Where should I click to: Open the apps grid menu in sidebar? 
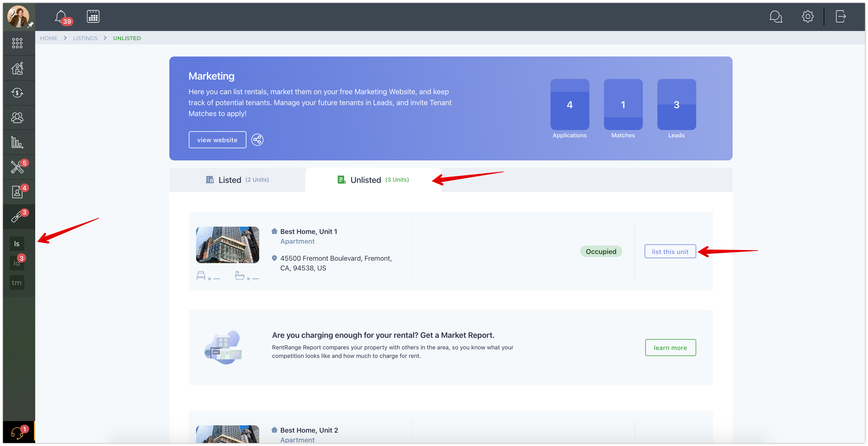pos(17,43)
